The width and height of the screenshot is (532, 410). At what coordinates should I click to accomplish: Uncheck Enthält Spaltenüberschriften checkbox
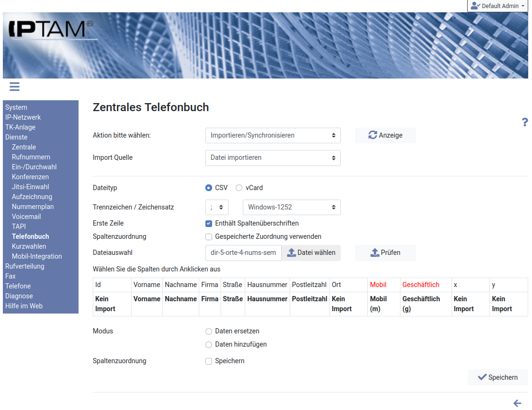click(x=209, y=223)
